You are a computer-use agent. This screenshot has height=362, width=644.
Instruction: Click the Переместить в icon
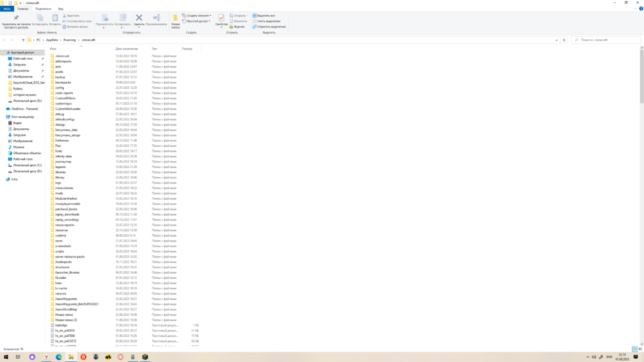[x=105, y=18]
